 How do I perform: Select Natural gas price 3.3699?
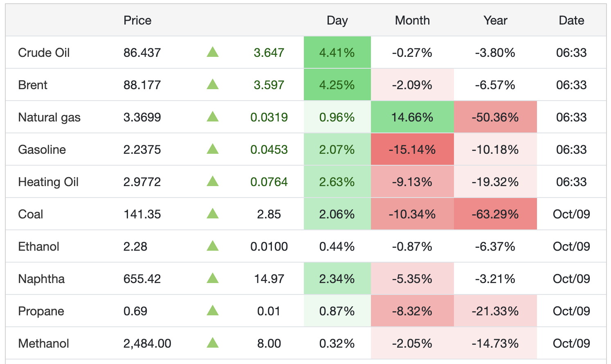click(142, 117)
